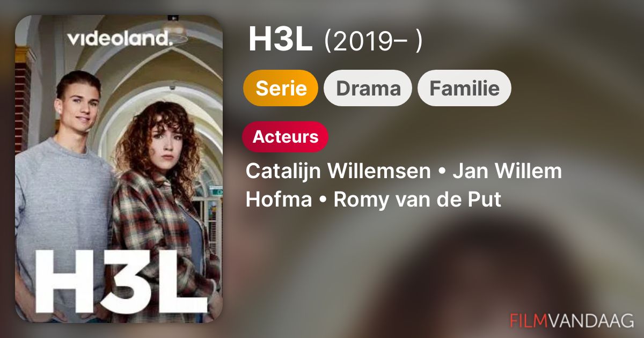
Task: Click the Videoland logo on the poster
Action: pyautogui.click(x=119, y=38)
